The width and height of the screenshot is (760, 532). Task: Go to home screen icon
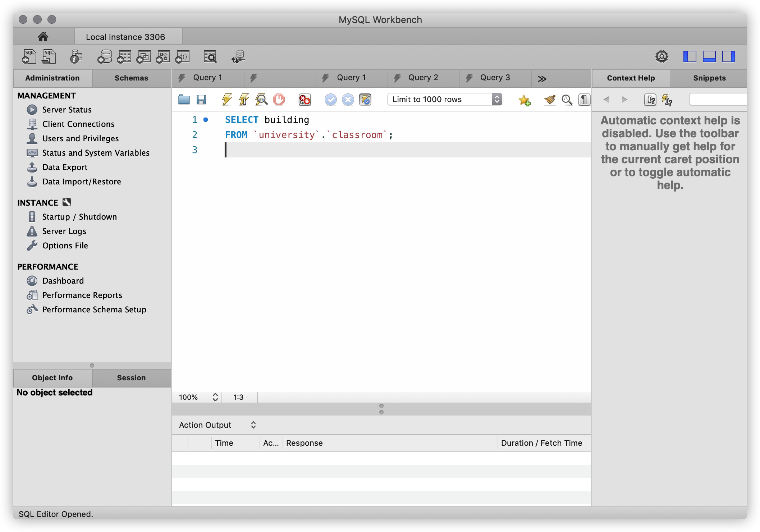pos(43,36)
